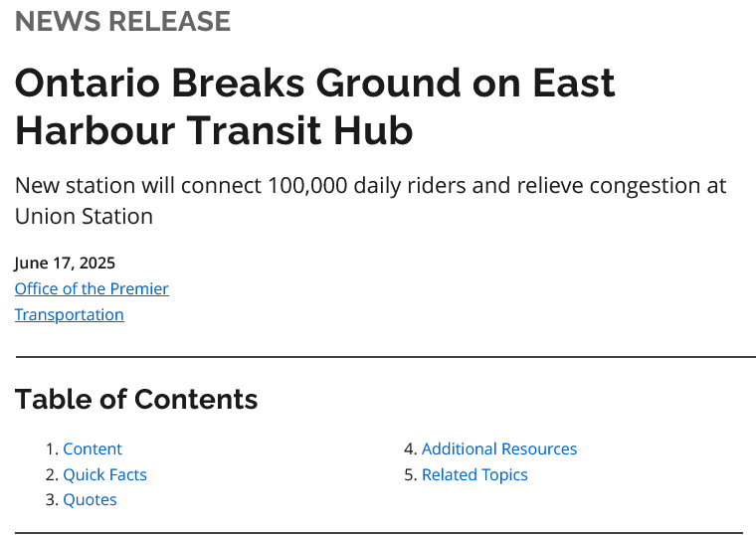This screenshot has width=756, height=535.
Task: Click the divider line below the contents list
Action: pyautogui.click(x=378, y=533)
